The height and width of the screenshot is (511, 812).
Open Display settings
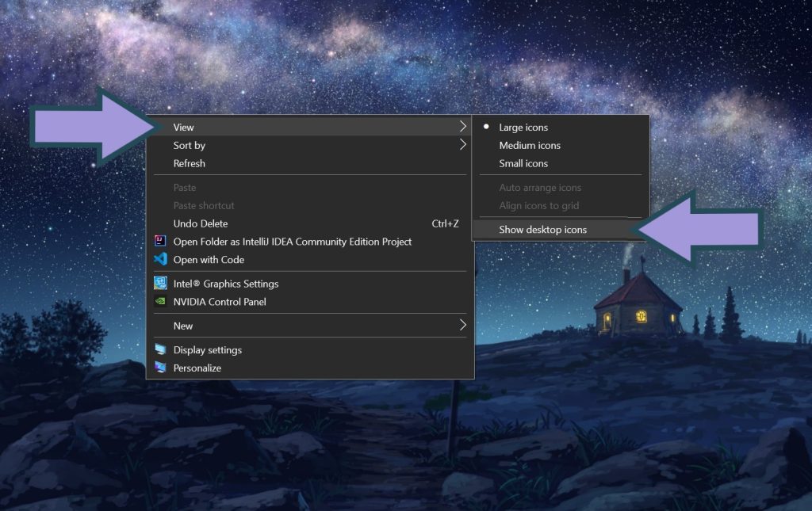coord(209,349)
